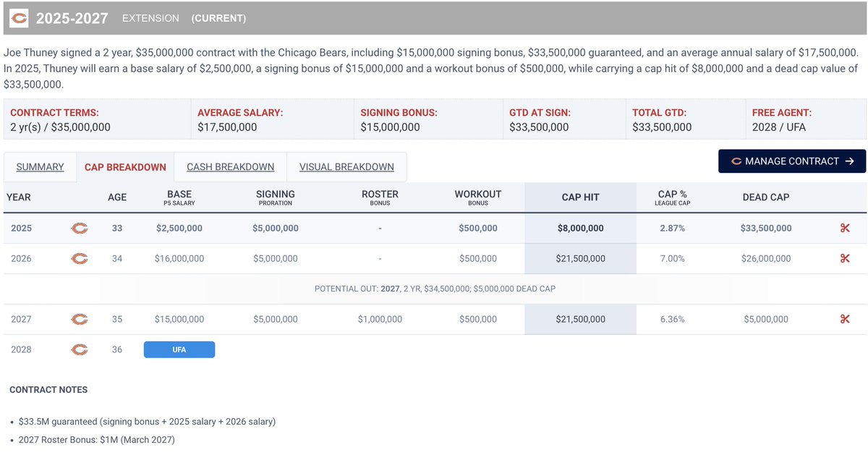868x455 pixels.
Task: Click the (Current) label in the header
Action: pyautogui.click(x=218, y=18)
